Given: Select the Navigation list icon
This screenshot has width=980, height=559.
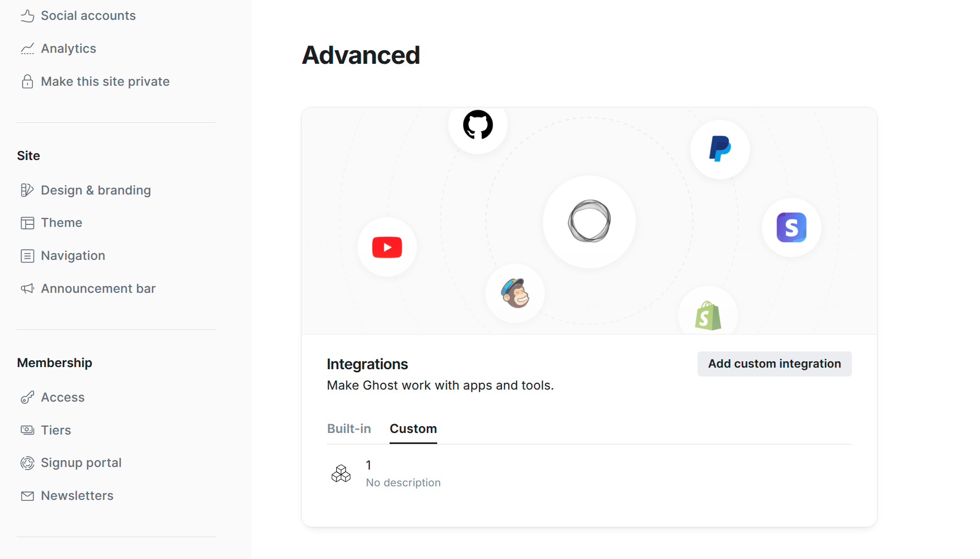Looking at the screenshot, I should [28, 256].
